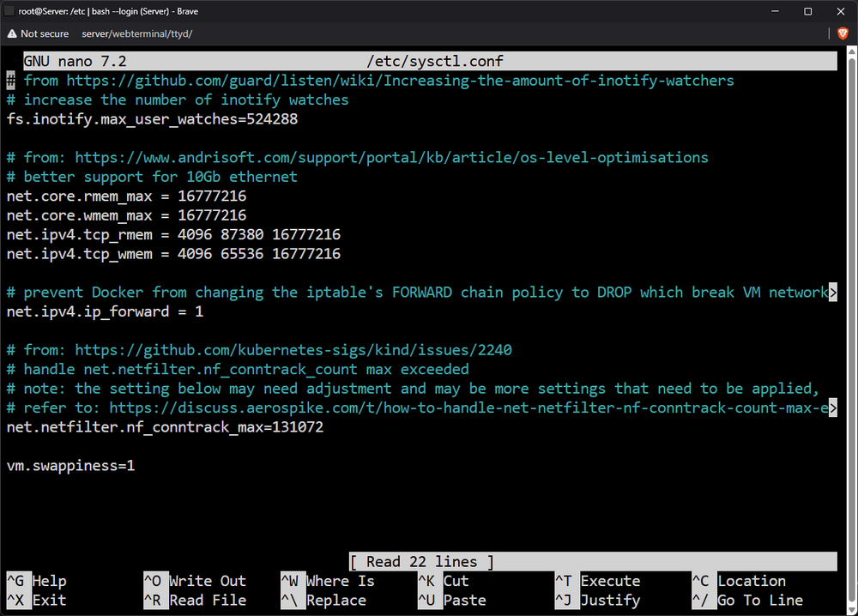Click the ^J Justify shortcut
Screen dimensions: 858x616
coord(597,601)
